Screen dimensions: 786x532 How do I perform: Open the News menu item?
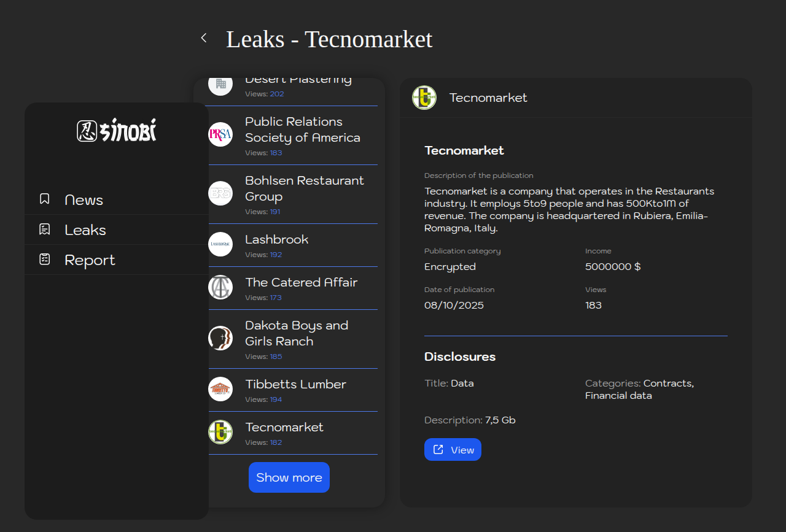[84, 200]
